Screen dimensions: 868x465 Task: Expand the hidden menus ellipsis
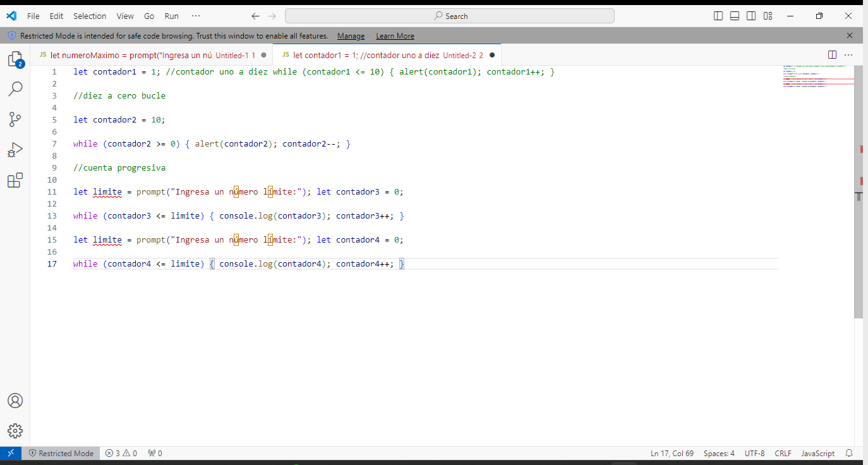coord(195,16)
